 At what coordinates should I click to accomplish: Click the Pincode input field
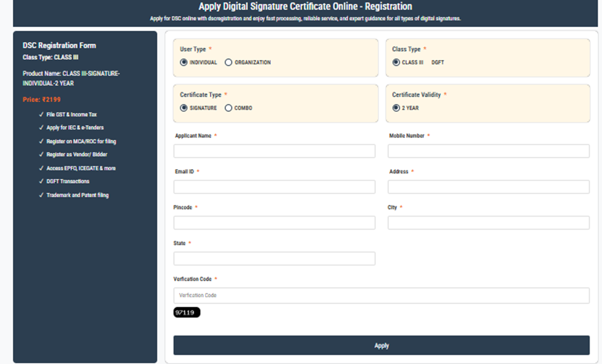coord(274,223)
